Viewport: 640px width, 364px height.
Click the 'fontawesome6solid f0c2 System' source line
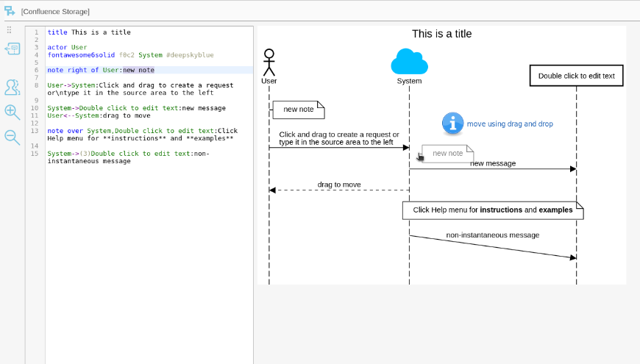tap(131, 54)
